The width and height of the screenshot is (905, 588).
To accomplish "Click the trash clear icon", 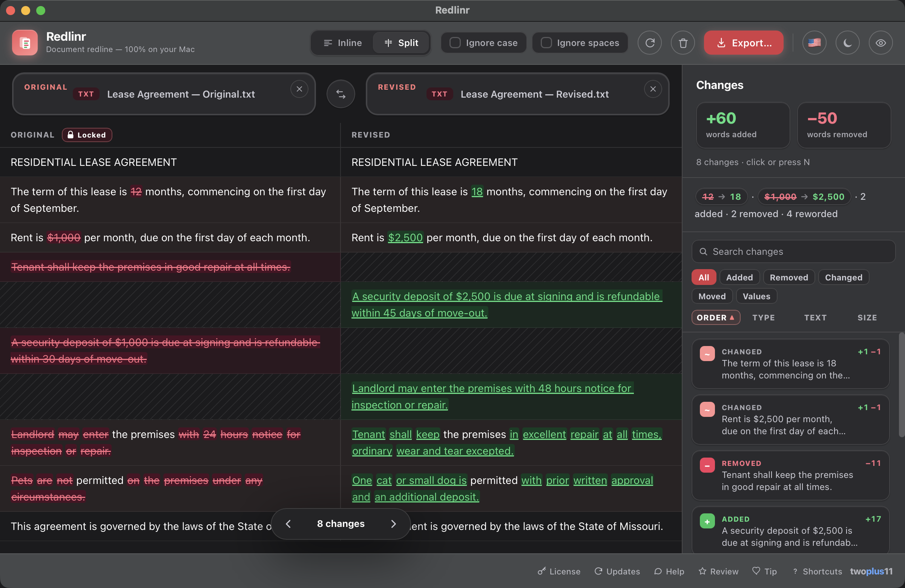I will pos(683,43).
